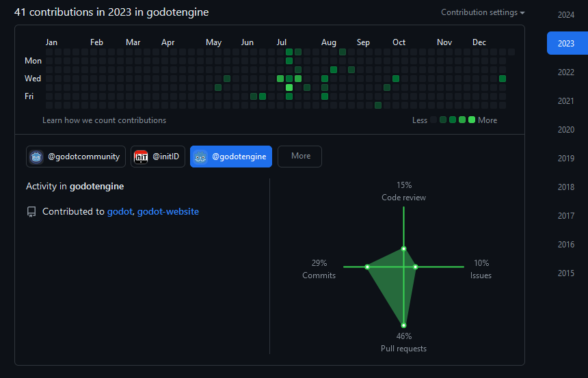Click the green Wednesday cell under Oct
The height and width of the screenshot is (378, 588).
click(x=396, y=79)
